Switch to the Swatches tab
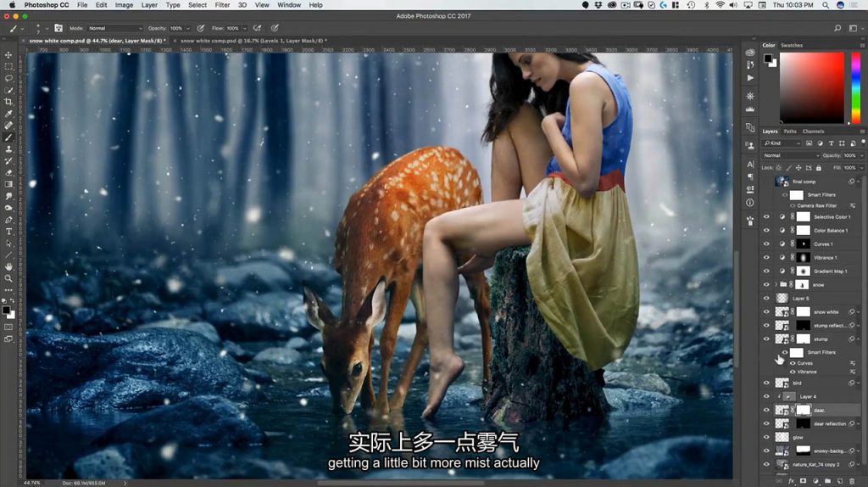868x487 pixels. 791,45
